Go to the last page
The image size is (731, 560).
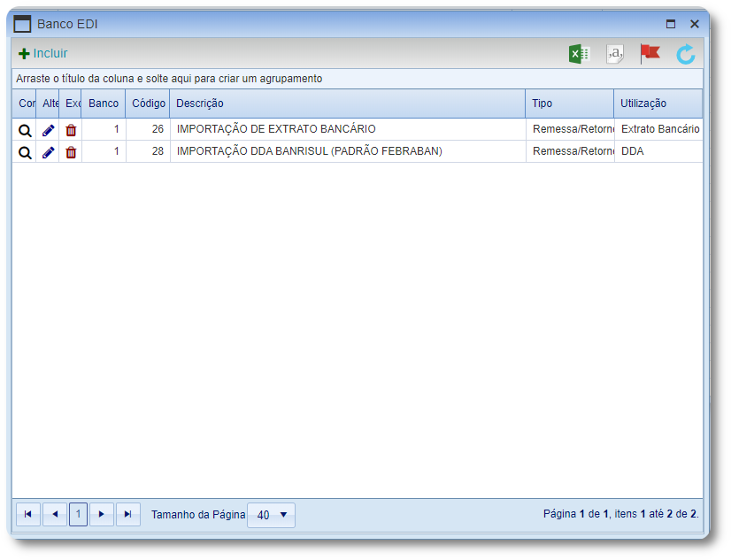pos(128,514)
